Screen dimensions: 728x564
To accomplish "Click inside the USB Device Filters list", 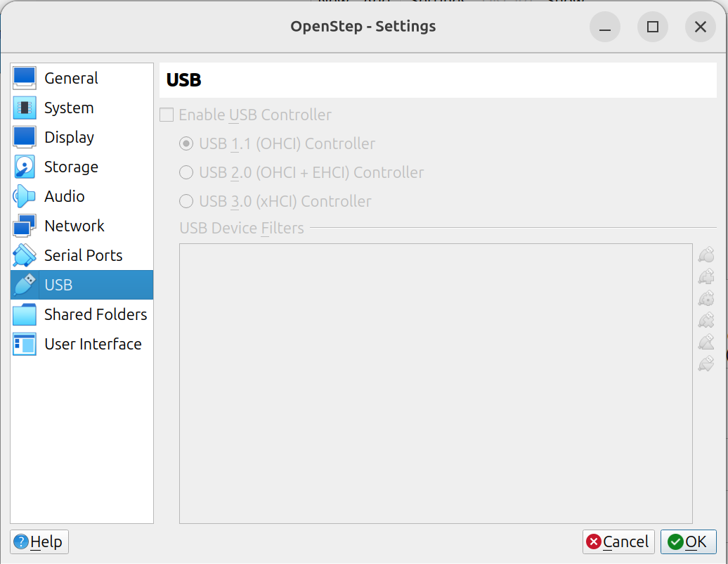I will click(436, 383).
